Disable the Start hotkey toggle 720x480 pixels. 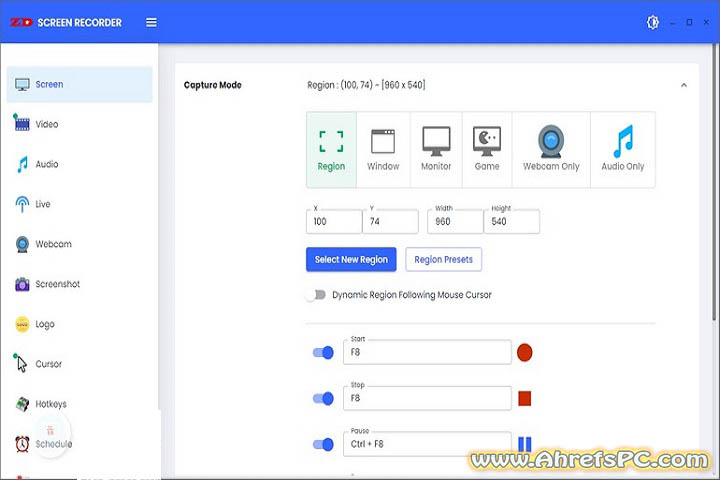click(x=323, y=353)
